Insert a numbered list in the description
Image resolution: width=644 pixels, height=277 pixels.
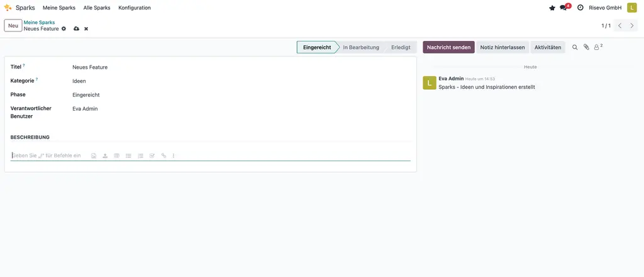coord(140,155)
